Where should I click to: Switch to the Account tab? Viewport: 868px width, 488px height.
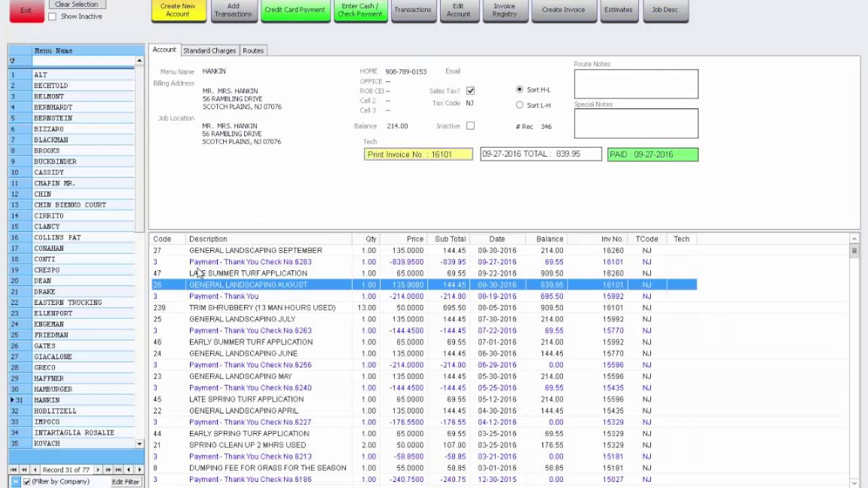click(164, 50)
